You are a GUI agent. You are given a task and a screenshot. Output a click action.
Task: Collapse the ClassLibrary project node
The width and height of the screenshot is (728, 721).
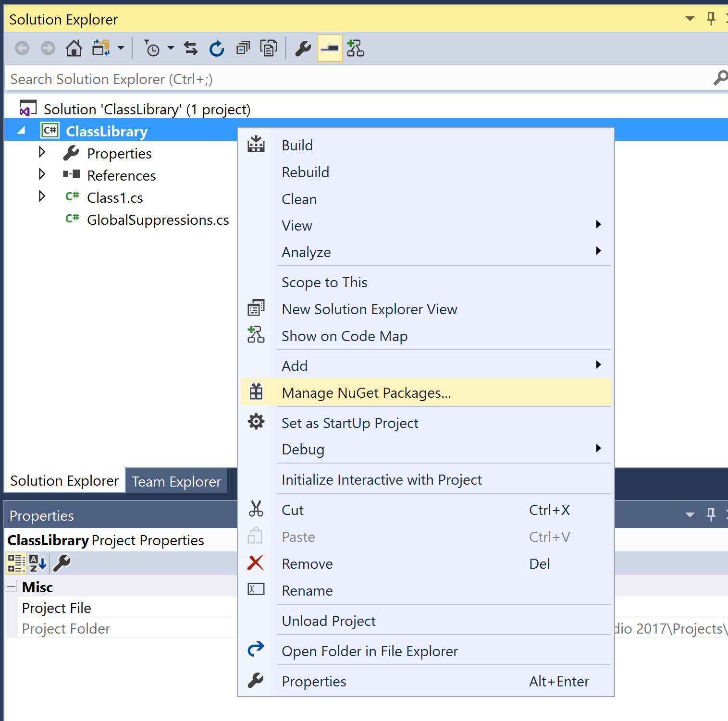[21, 131]
